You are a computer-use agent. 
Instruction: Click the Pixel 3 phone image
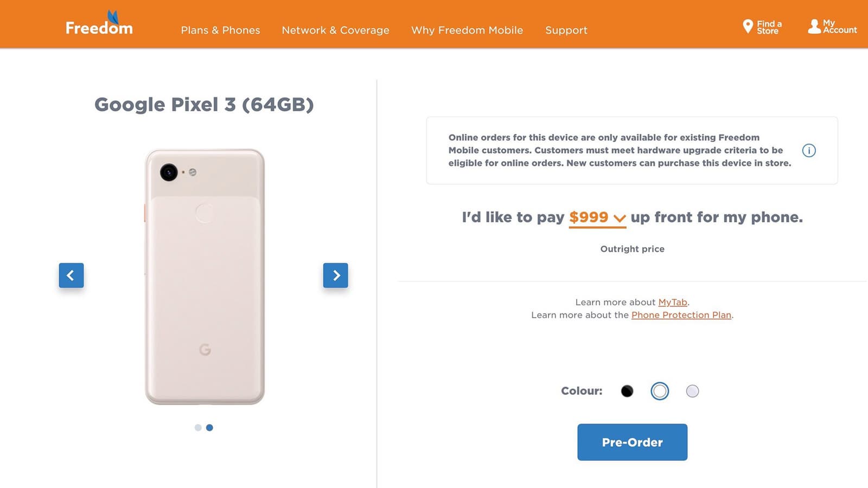click(205, 277)
